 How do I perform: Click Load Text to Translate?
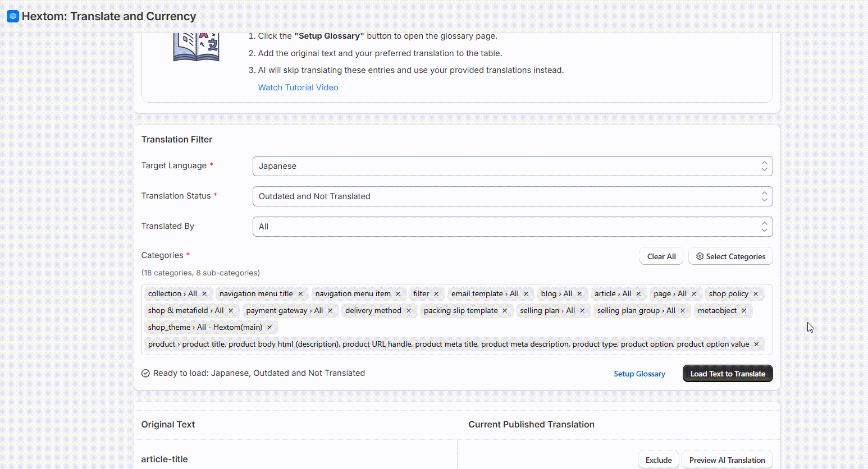point(728,374)
